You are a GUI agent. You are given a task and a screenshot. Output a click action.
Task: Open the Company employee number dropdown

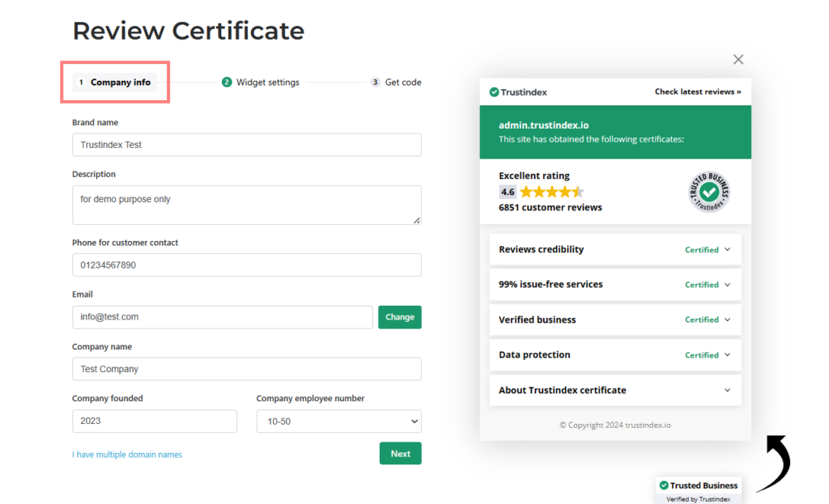pos(338,421)
